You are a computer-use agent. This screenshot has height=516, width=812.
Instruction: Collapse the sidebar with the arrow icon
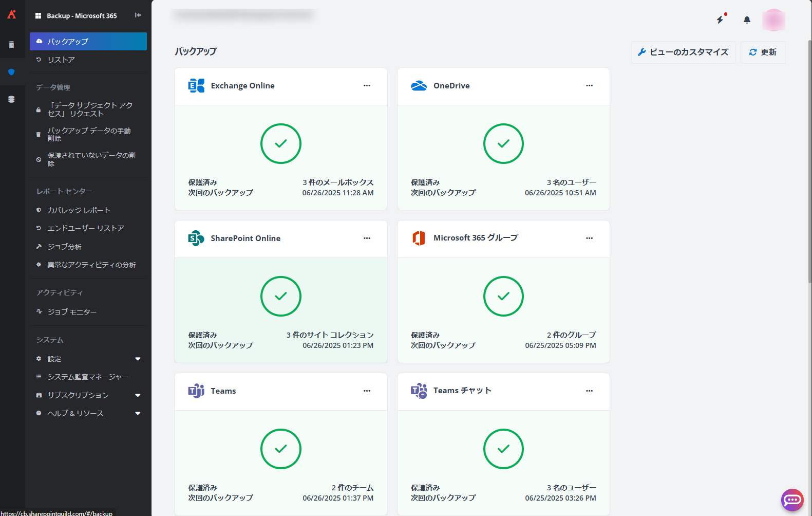tap(138, 15)
